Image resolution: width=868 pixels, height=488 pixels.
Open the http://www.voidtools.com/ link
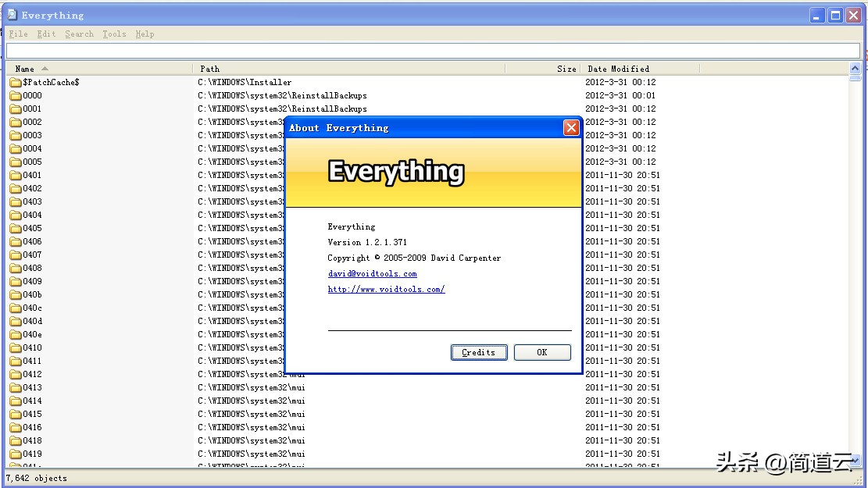point(387,289)
